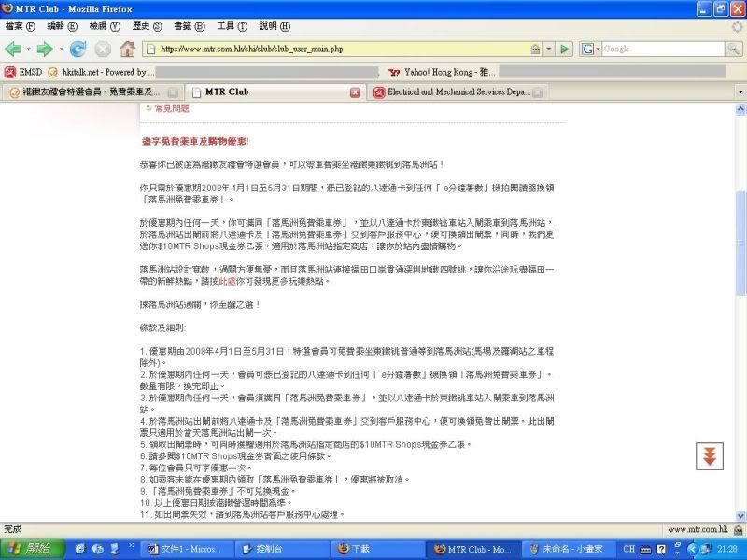
Task: Click the vertical scrollbar thumb
Action: [x=740, y=243]
